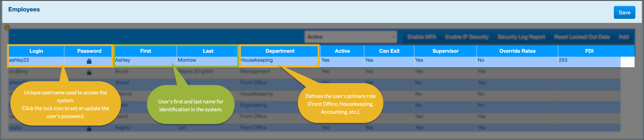
Task: Sort by the Login column header
Action: 36,51
